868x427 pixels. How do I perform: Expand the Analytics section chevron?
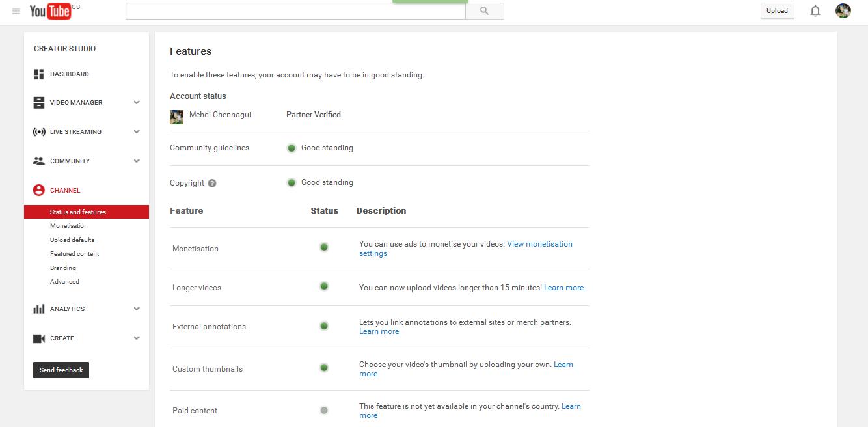coord(137,309)
